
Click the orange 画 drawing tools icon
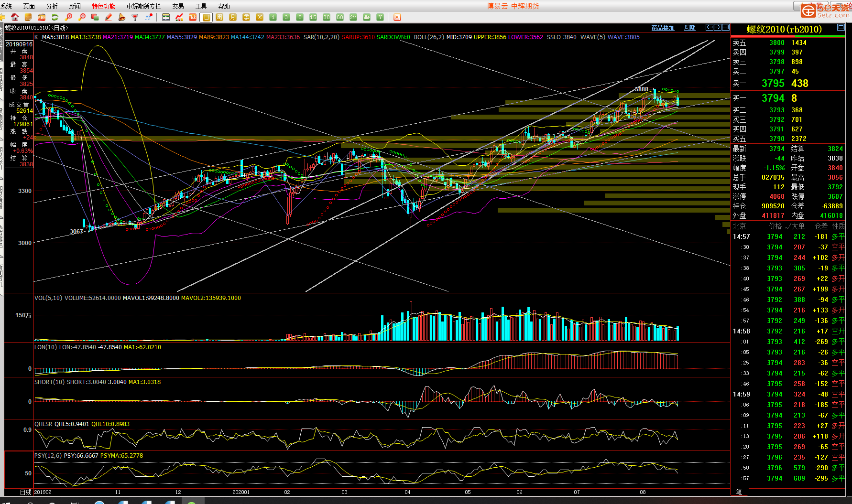[x=397, y=17]
